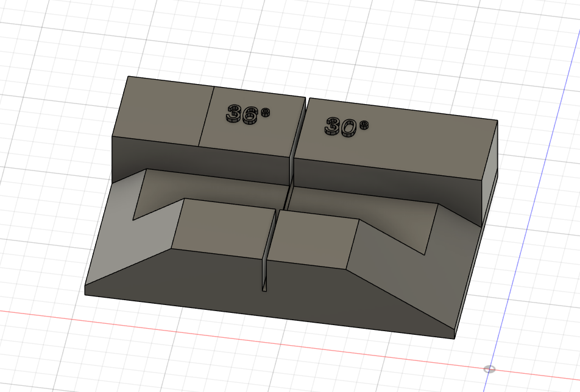Click the blue vertical axis line

point(539,192)
